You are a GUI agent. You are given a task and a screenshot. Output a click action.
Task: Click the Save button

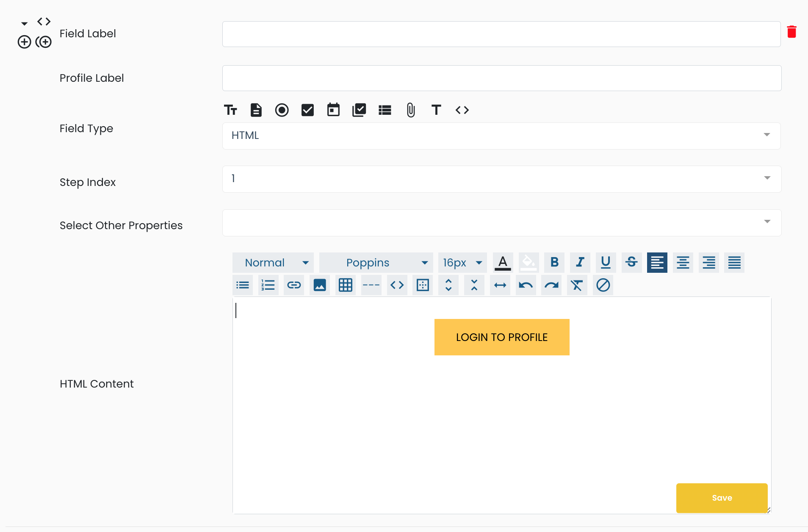(722, 498)
